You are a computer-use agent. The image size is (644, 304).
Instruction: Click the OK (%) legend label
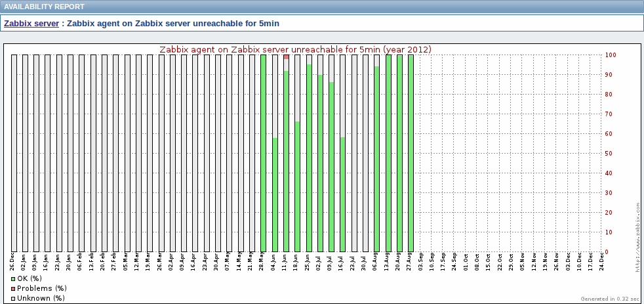(x=30, y=278)
